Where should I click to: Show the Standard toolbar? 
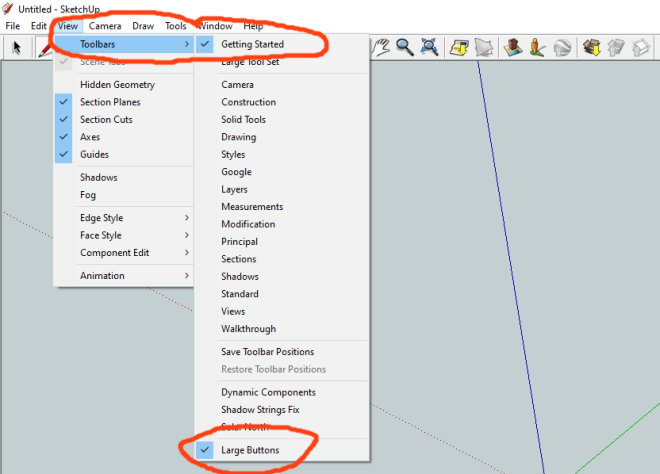coord(282,294)
